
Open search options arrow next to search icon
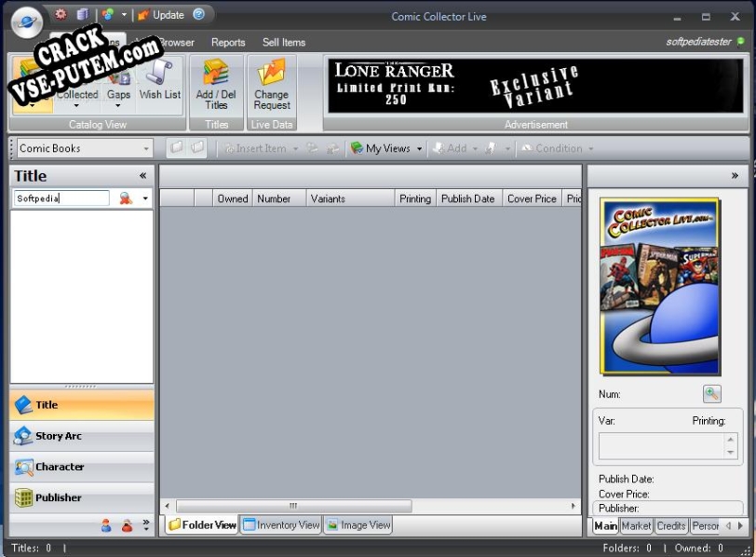click(x=145, y=198)
